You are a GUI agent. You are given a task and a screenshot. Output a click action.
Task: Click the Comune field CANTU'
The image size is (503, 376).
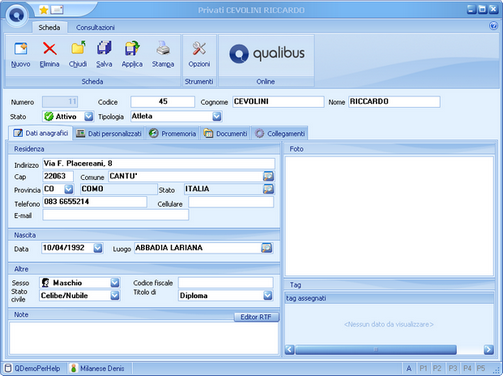pyautogui.click(x=185, y=176)
